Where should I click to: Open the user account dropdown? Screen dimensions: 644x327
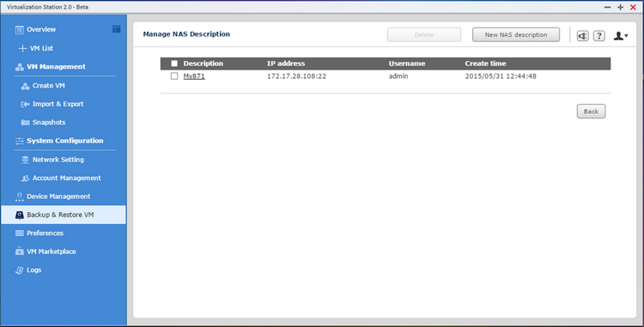tap(621, 36)
